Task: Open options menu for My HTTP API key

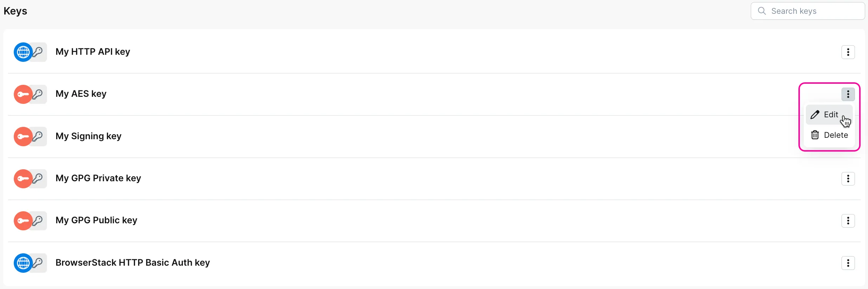Action: click(x=848, y=52)
